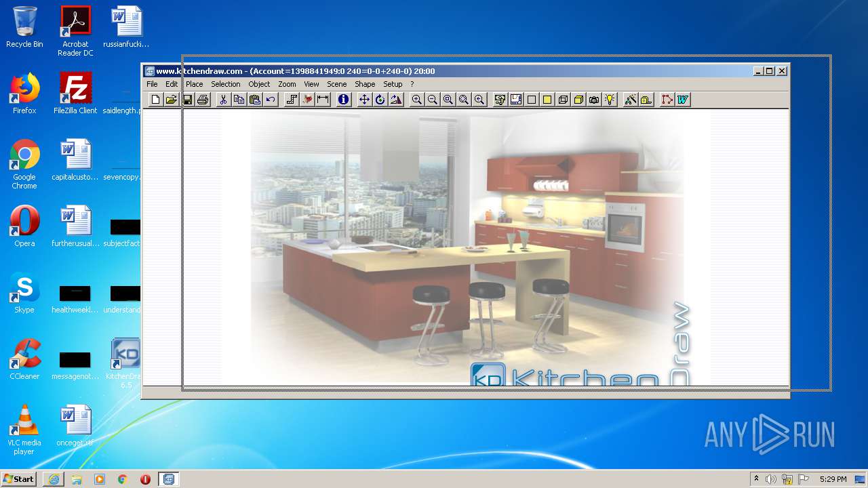Click the Zoom out magnifier icon
Screen dimensions: 868x488
[433, 100]
